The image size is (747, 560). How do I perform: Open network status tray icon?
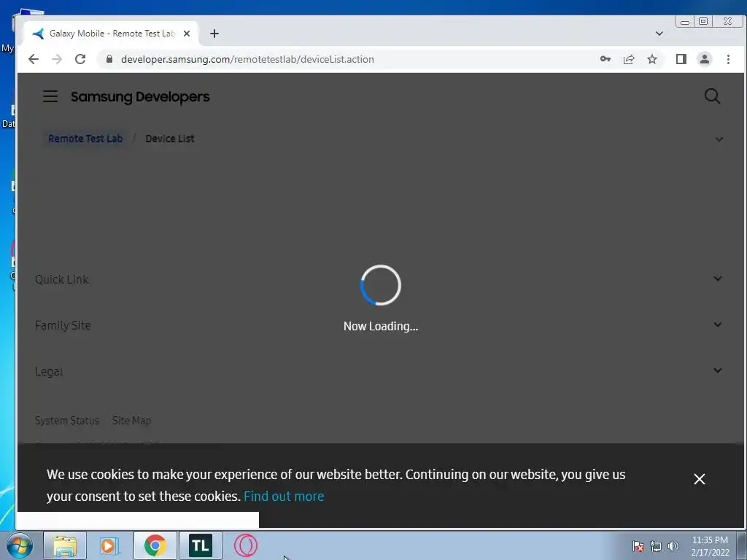click(x=656, y=546)
